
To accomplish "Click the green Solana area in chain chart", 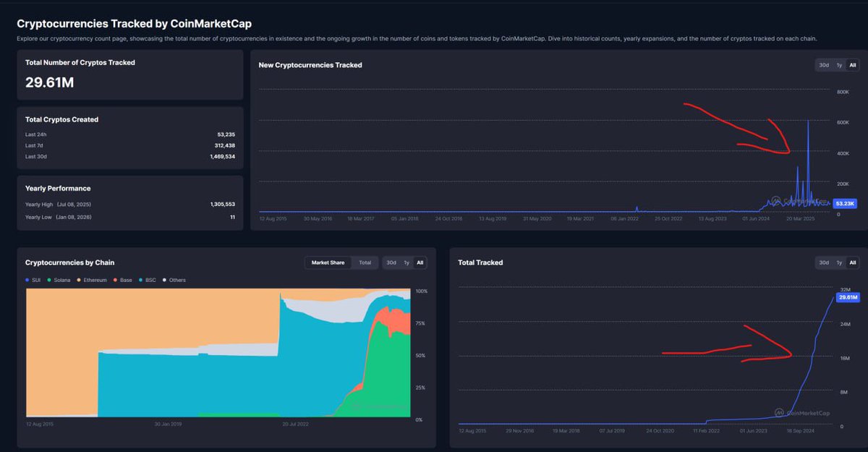I will (387, 376).
